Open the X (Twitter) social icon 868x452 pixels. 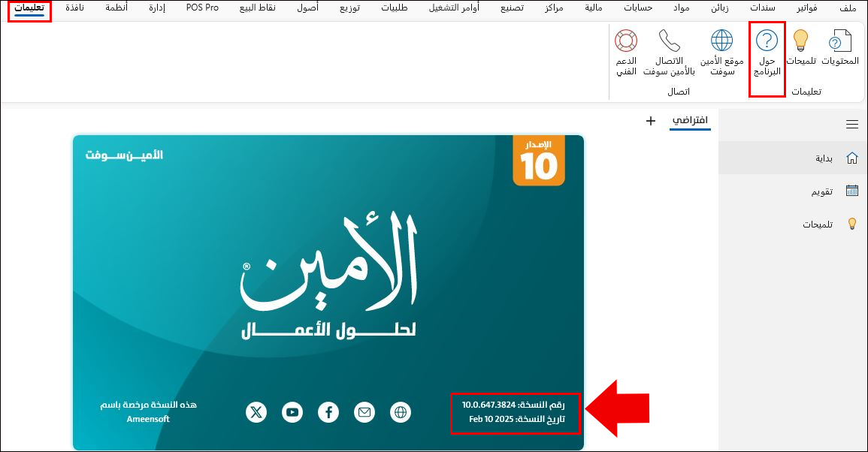coord(256,412)
